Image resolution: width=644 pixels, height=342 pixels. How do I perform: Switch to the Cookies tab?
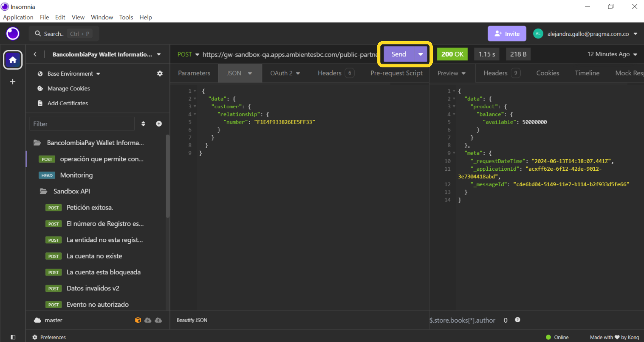click(548, 73)
